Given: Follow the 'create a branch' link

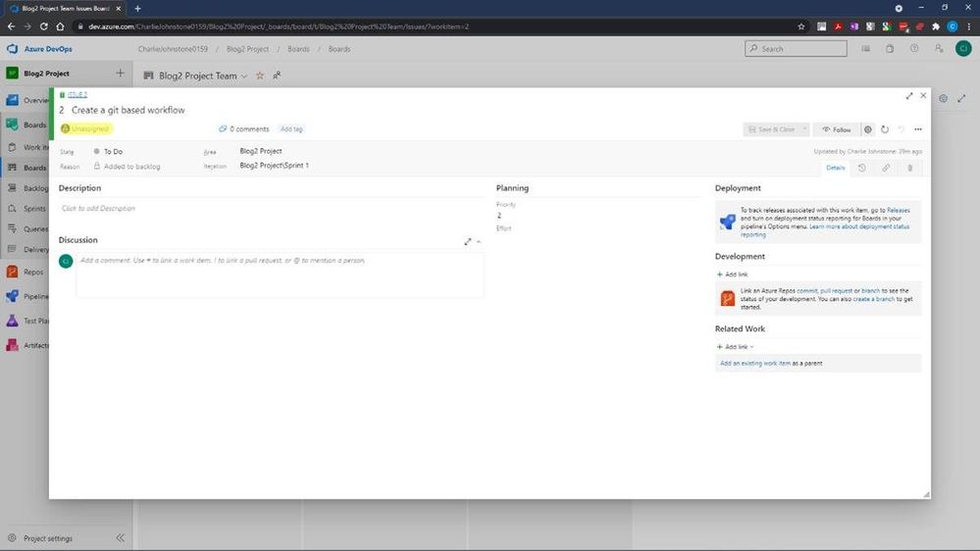Looking at the screenshot, I should (874, 299).
